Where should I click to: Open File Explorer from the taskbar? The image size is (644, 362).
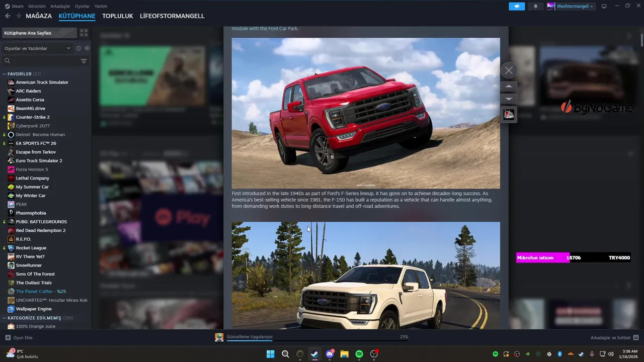coord(344,354)
